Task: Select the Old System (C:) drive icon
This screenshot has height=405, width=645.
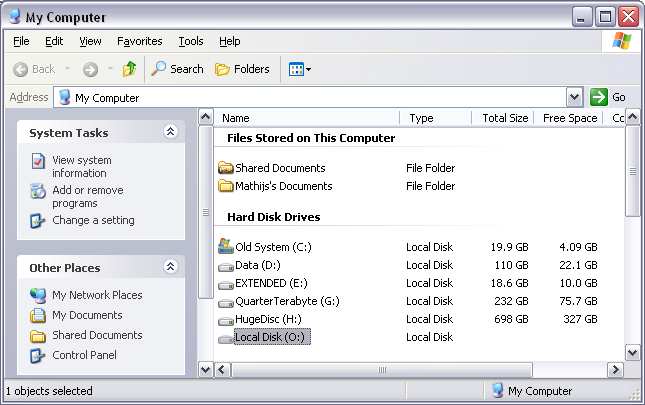Action: [225, 247]
